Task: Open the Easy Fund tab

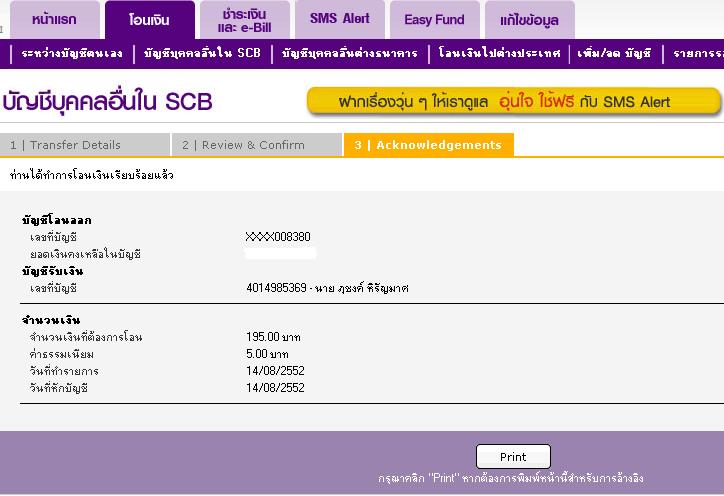Action: (434, 19)
